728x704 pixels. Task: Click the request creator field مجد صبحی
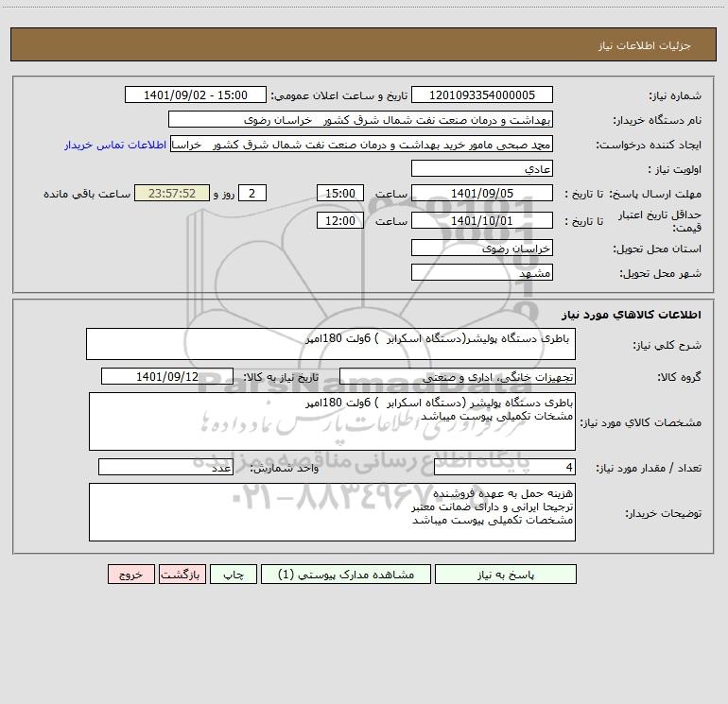[361, 144]
